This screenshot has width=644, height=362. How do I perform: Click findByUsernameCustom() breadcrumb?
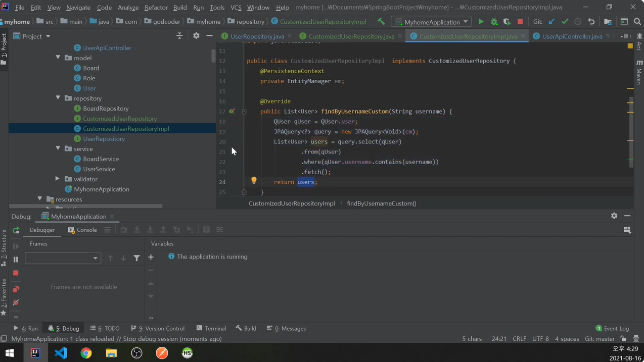coord(381,203)
